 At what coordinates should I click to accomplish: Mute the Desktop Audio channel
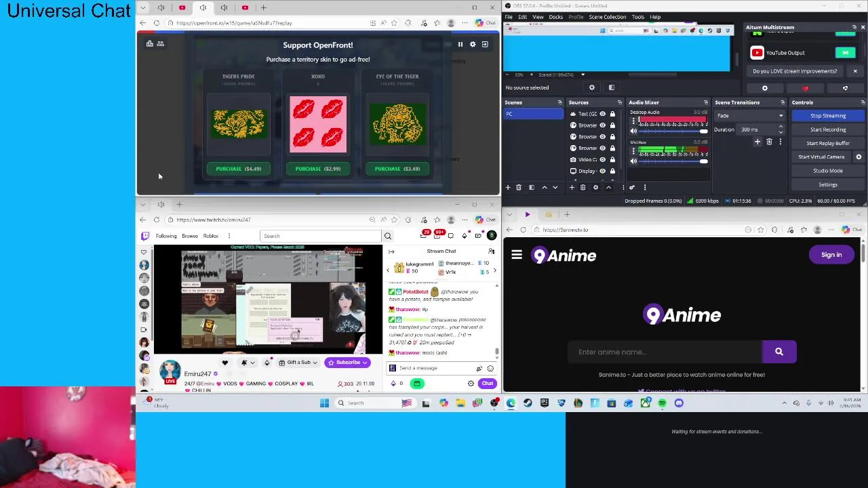[x=633, y=131]
